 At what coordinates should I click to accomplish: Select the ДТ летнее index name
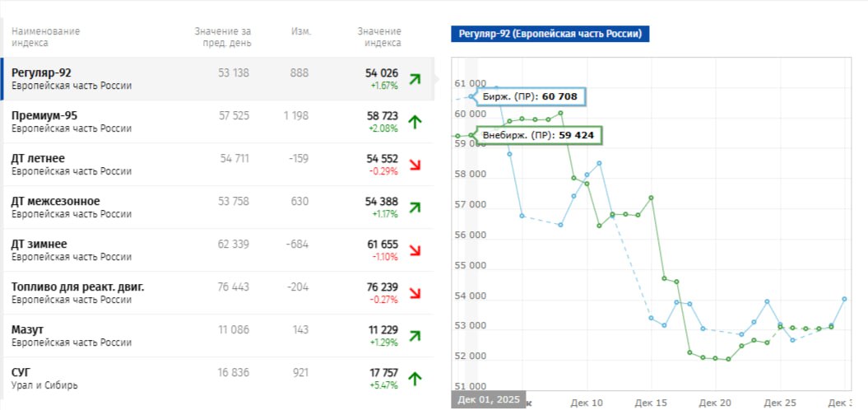pyautogui.click(x=38, y=158)
